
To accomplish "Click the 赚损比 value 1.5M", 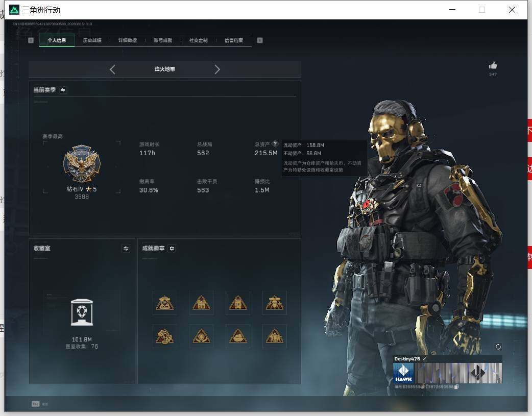I will point(262,190).
